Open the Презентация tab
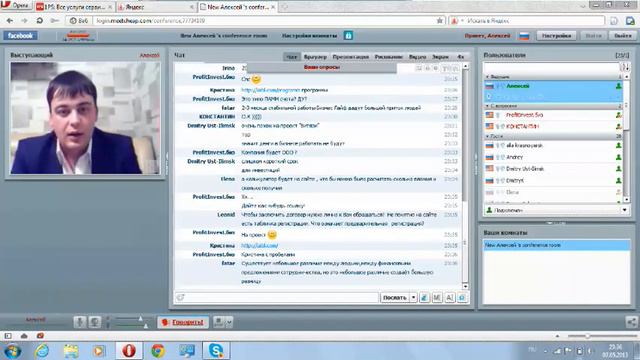Screen dimensions: 640x360 click(x=351, y=57)
